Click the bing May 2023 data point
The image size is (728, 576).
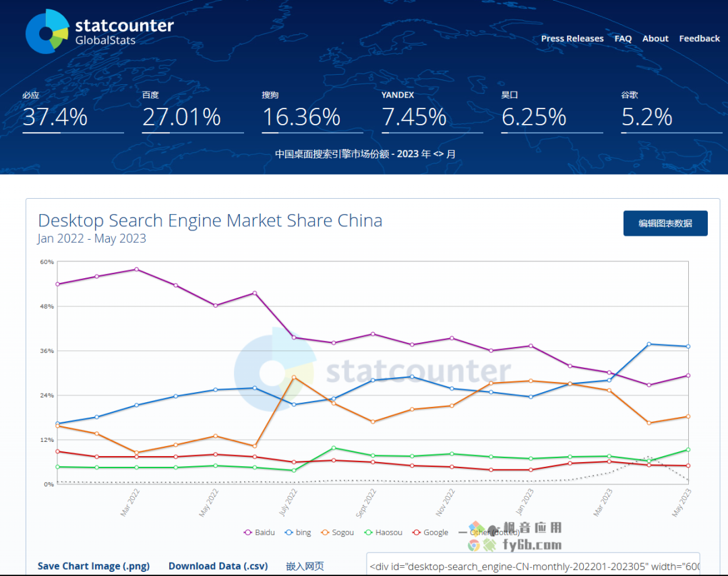688,346
